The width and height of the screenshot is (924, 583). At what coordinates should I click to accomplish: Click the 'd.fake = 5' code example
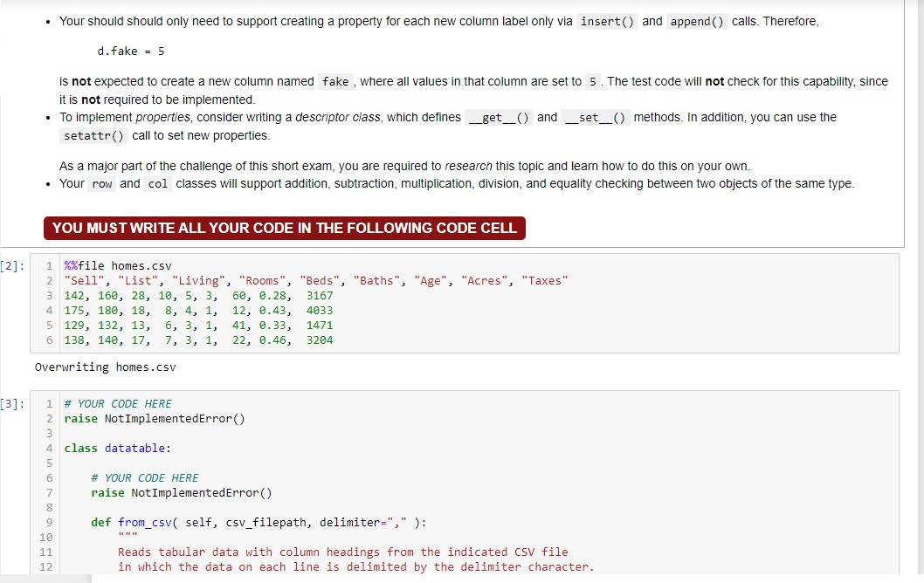coord(131,51)
